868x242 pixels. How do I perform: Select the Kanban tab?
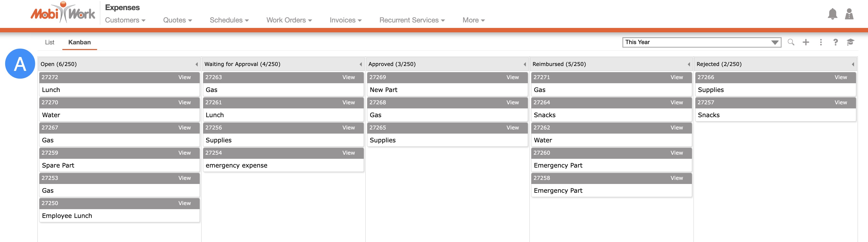coord(80,42)
